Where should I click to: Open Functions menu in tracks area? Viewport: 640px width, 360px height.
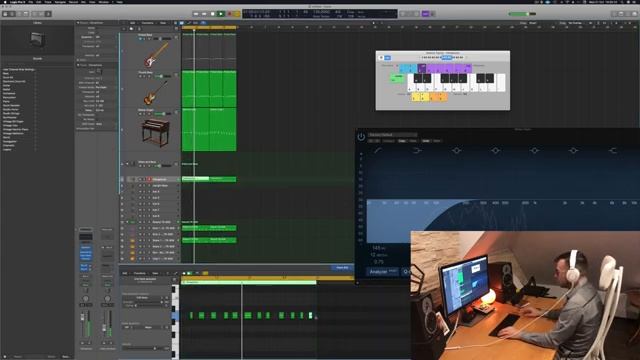pos(148,23)
